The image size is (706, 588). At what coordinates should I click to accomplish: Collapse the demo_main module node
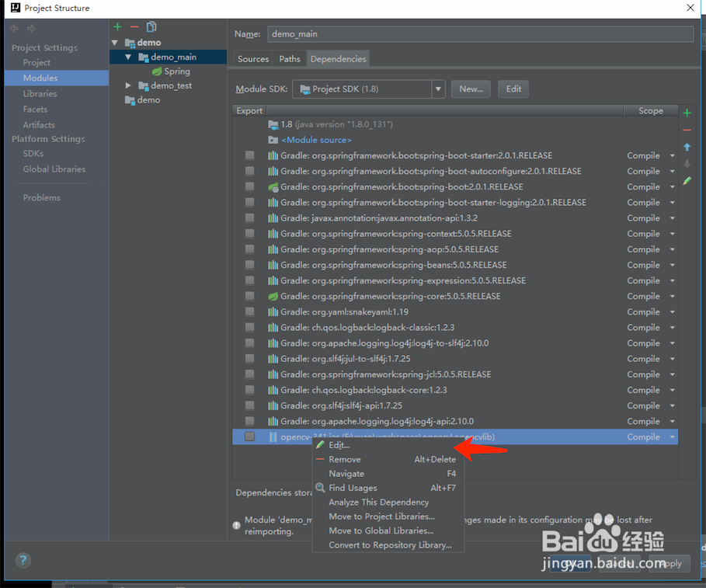pyautogui.click(x=128, y=57)
